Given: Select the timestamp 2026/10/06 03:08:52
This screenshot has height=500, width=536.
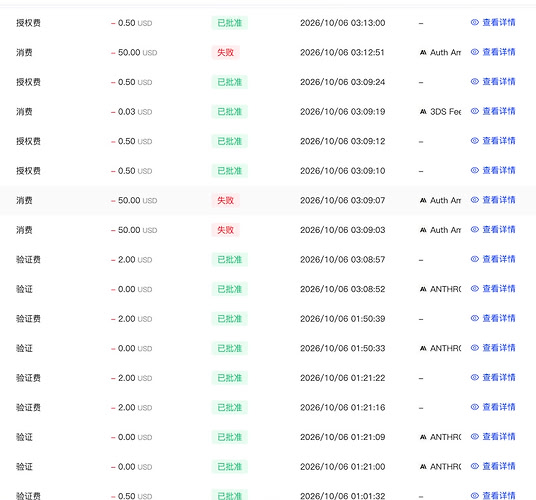Looking at the screenshot, I should coord(343,289).
